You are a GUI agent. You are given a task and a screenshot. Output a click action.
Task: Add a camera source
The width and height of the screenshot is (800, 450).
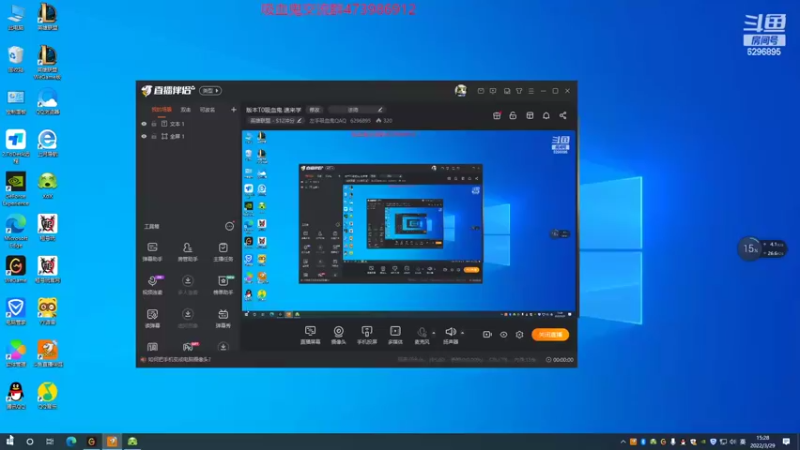(338, 335)
